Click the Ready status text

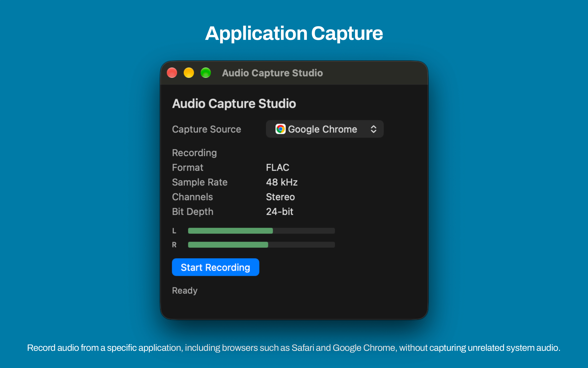[x=185, y=291]
